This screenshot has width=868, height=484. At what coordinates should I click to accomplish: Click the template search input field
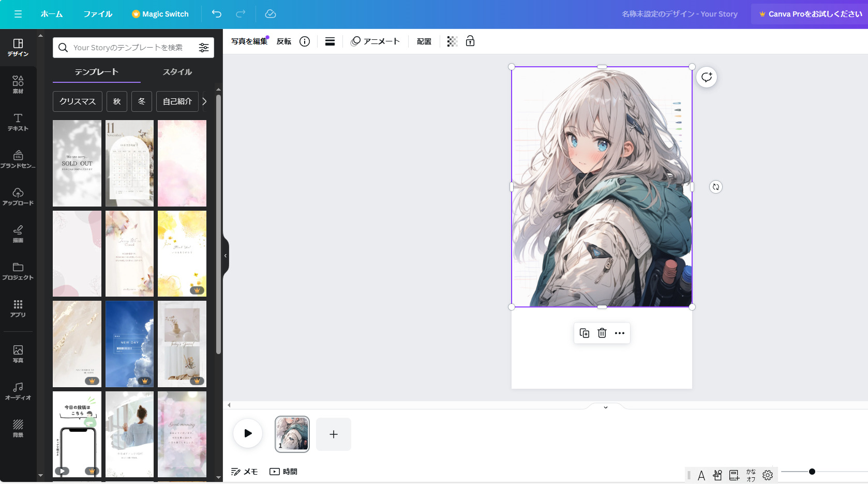133,48
